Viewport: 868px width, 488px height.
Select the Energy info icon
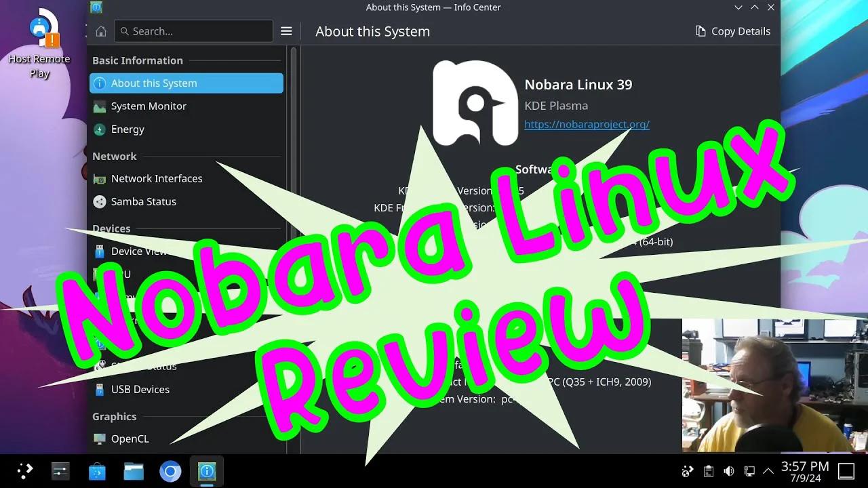[127, 129]
